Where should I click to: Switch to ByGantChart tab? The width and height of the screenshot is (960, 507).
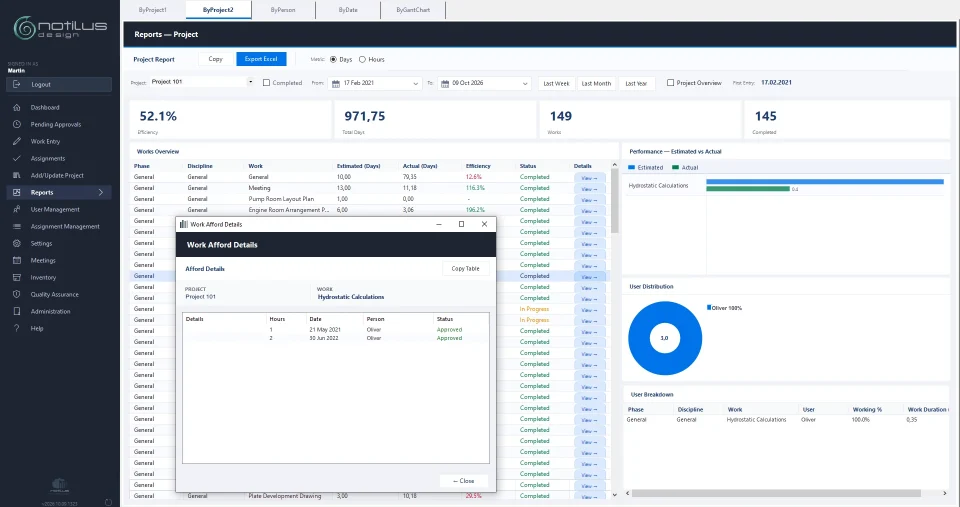pyautogui.click(x=413, y=10)
